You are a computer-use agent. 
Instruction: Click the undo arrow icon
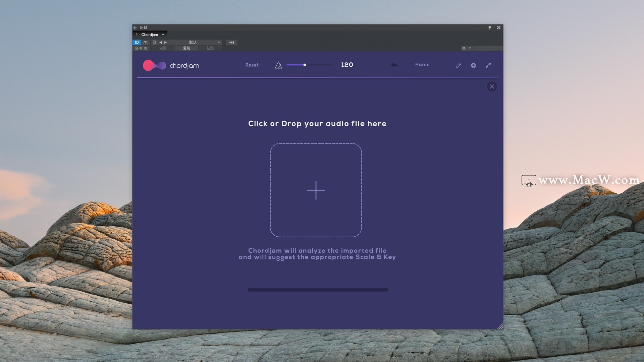(x=394, y=65)
